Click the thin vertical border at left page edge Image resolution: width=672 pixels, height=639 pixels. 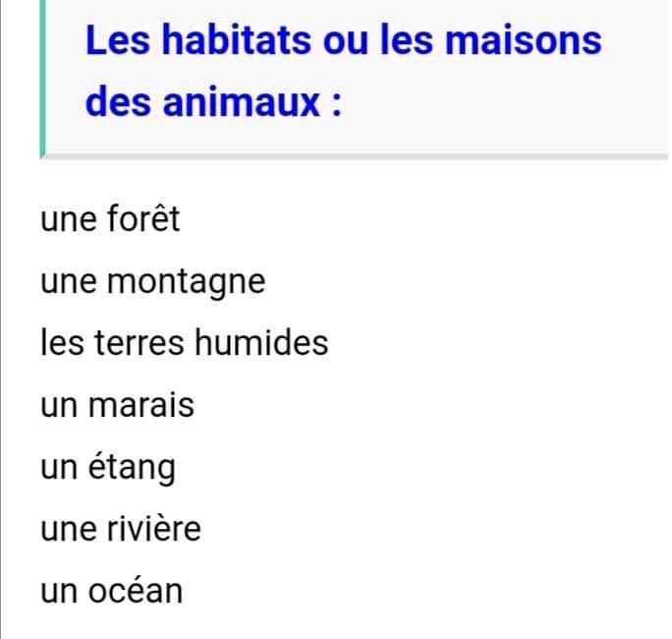(3, 393)
